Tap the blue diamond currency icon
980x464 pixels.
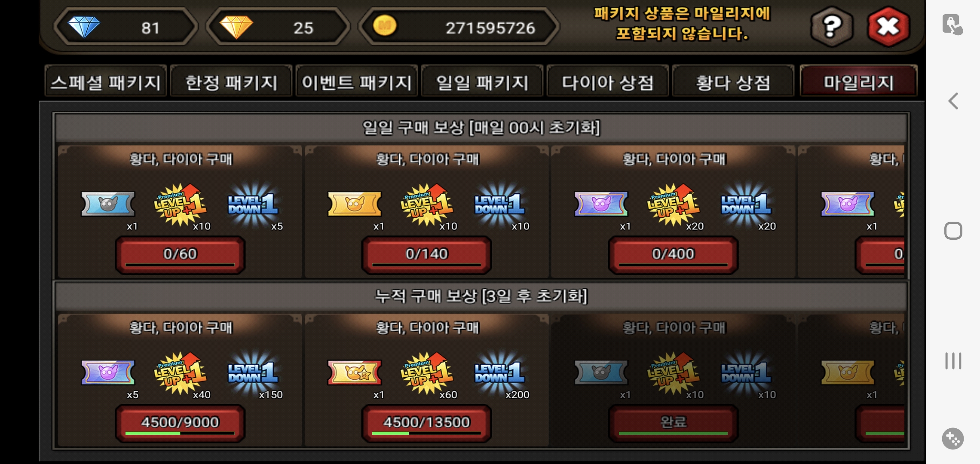(x=84, y=27)
